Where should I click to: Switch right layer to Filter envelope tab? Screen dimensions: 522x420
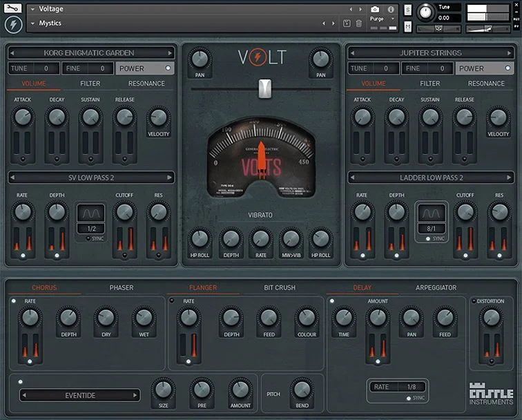tap(429, 84)
